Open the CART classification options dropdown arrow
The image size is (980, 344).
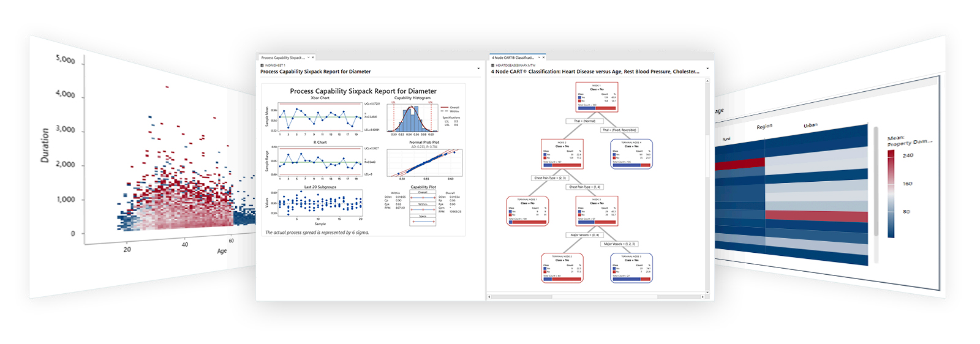coord(707,69)
